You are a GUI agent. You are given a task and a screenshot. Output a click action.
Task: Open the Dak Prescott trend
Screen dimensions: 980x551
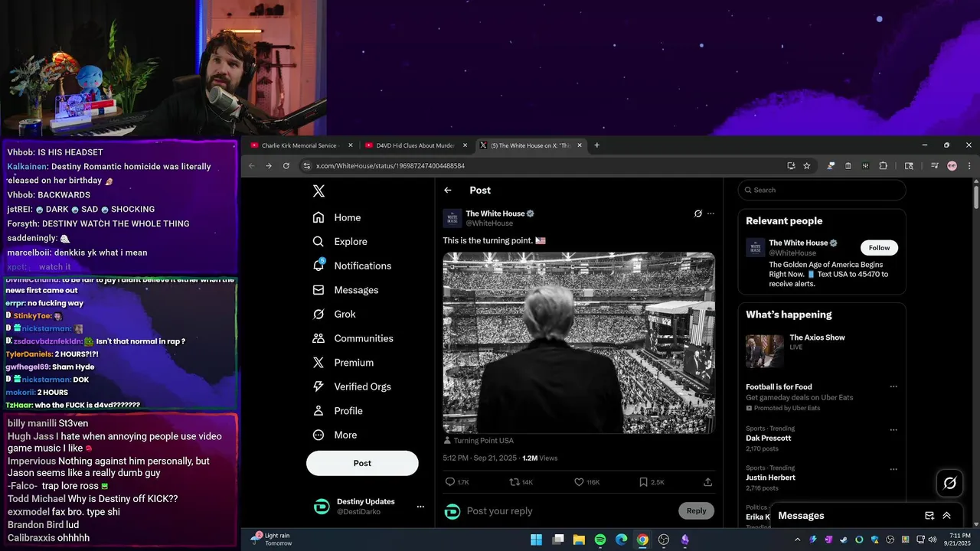[x=768, y=439]
